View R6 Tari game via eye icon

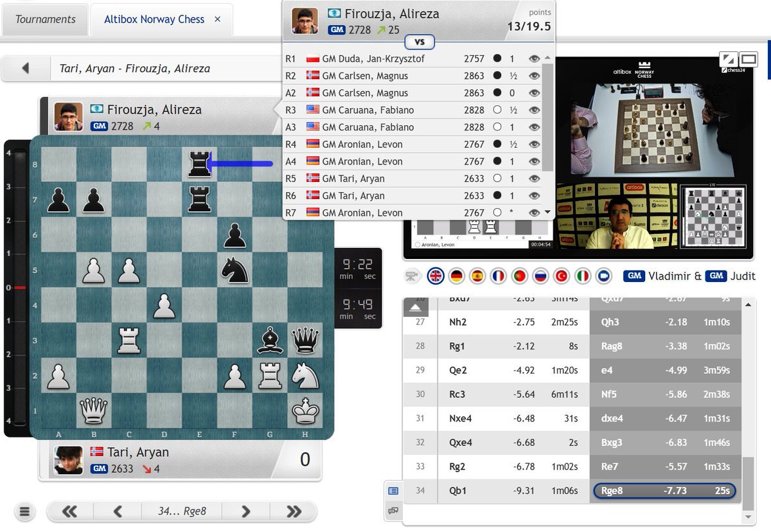(533, 195)
